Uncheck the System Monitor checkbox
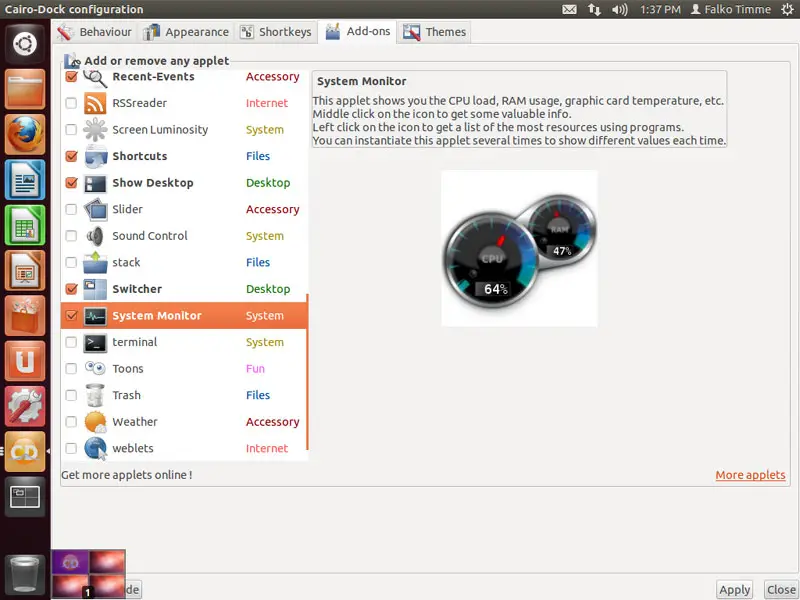 71,315
